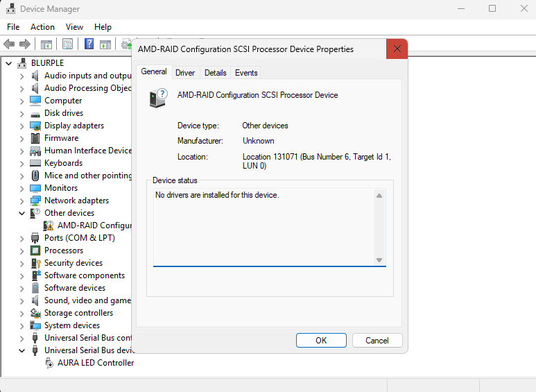Expand Audio inputs and outputs node
The height and width of the screenshot is (392, 536).
click(x=22, y=76)
